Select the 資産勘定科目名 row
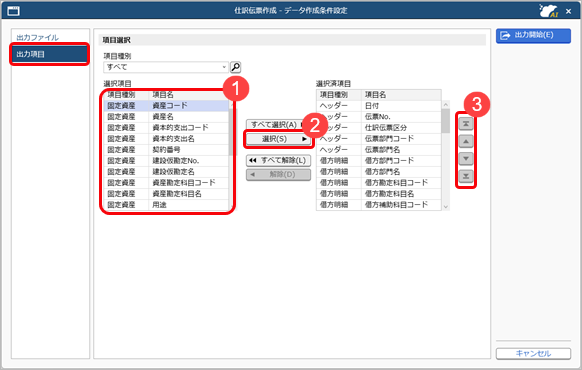The width and height of the screenshot is (582, 370). tap(166, 194)
